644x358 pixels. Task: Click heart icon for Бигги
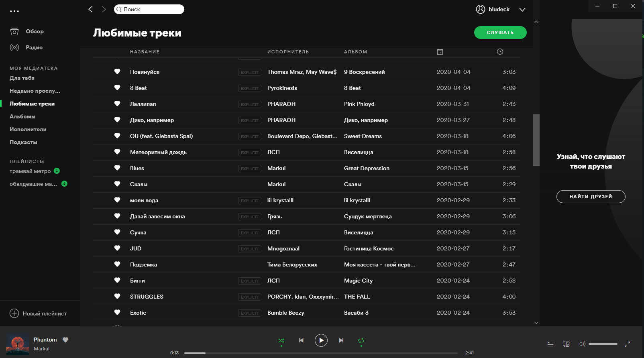[x=117, y=280]
